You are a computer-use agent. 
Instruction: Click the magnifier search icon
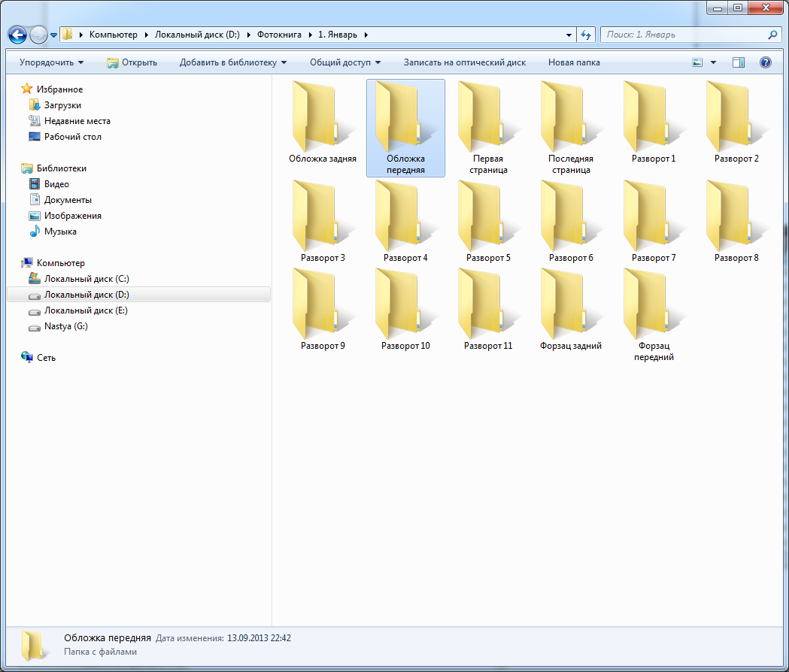772,35
